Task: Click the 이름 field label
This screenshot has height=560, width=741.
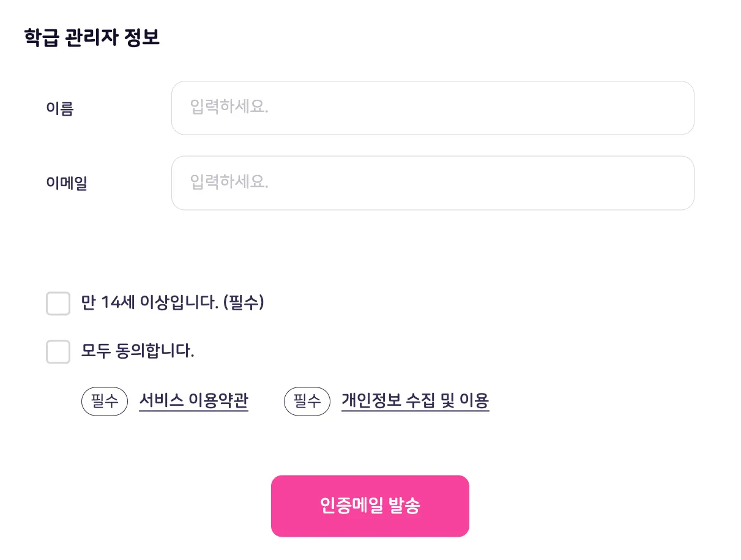Action: tap(60, 109)
